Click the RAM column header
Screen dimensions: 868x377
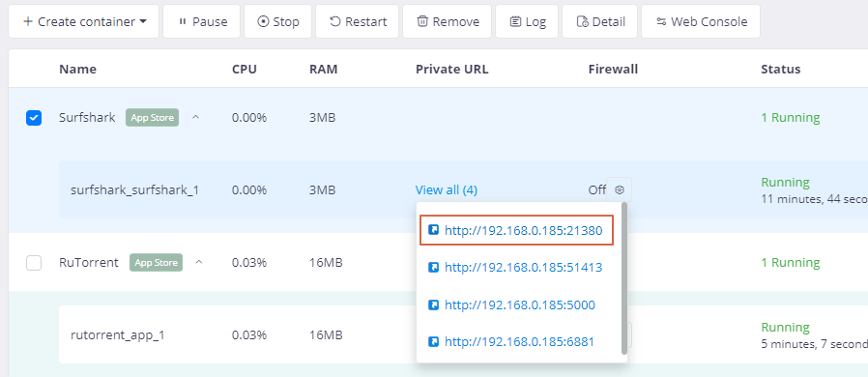(x=323, y=70)
